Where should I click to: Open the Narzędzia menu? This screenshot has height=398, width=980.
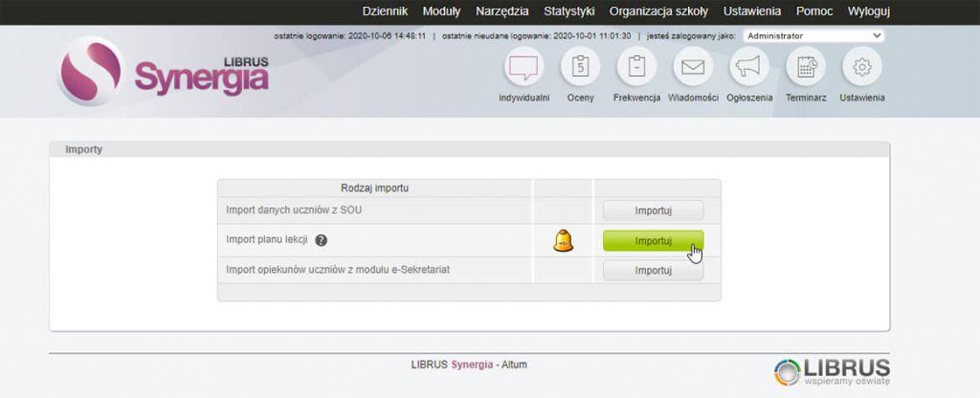tap(501, 11)
